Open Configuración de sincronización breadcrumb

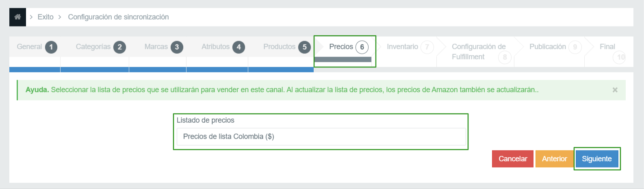tap(118, 17)
